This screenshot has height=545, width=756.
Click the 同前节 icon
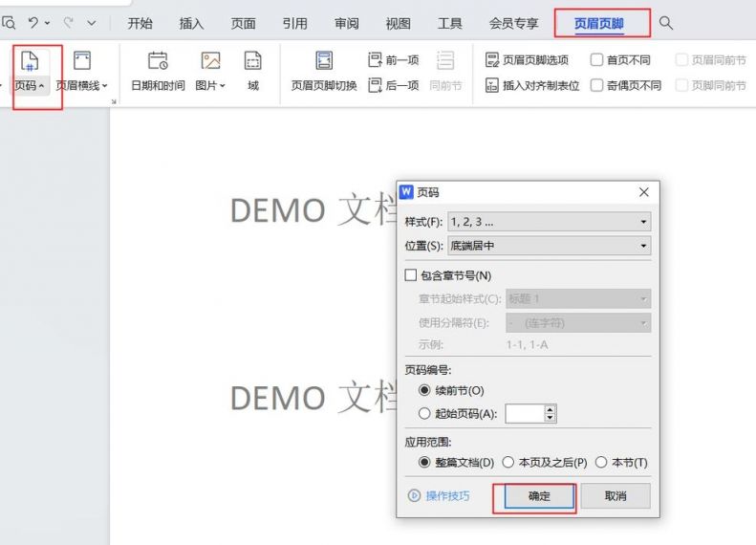click(x=445, y=61)
